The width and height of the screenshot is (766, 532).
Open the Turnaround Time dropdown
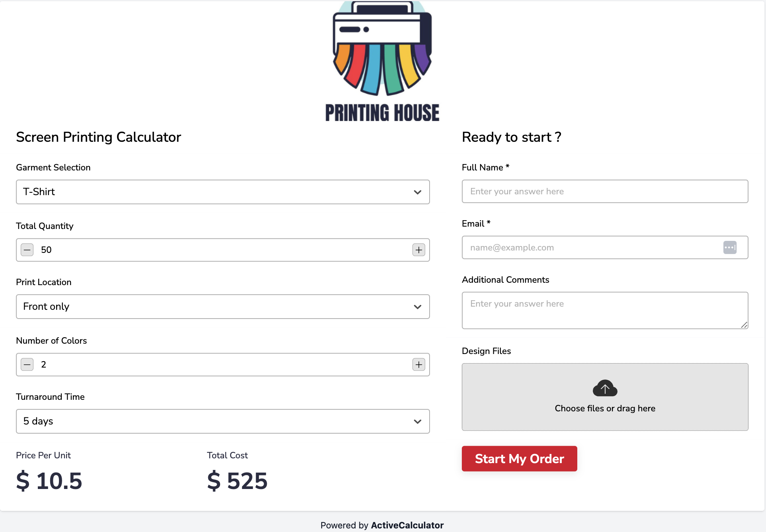point(223,421)
